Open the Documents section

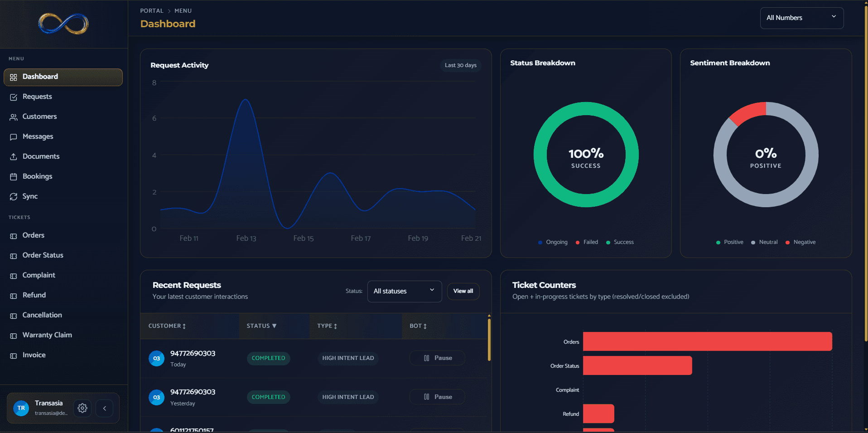click(40, 156)
